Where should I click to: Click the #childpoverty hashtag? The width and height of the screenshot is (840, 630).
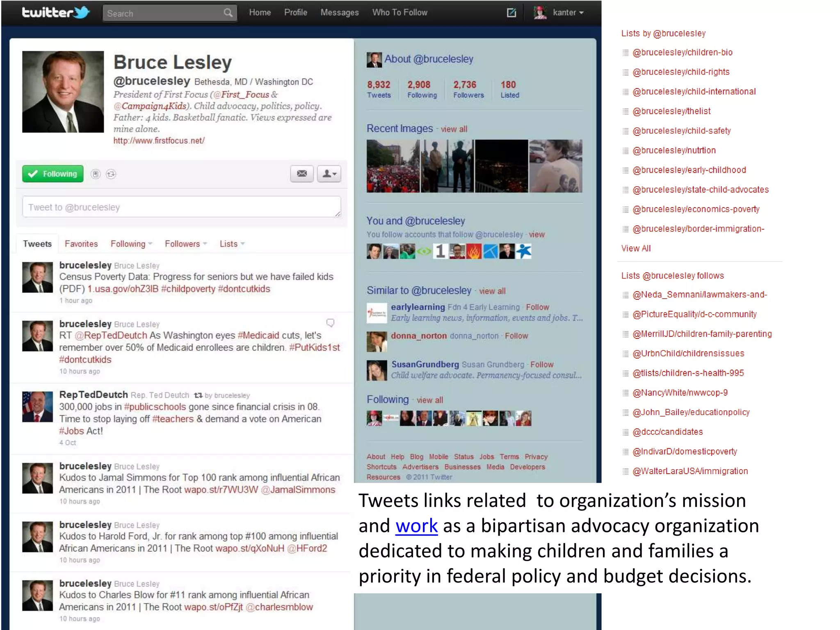click(x=188, y=289)
